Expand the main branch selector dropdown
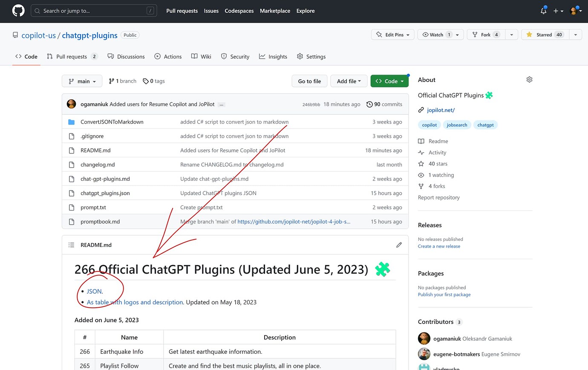The height and width of the screenshot is (370, 588). pos(82,81)
